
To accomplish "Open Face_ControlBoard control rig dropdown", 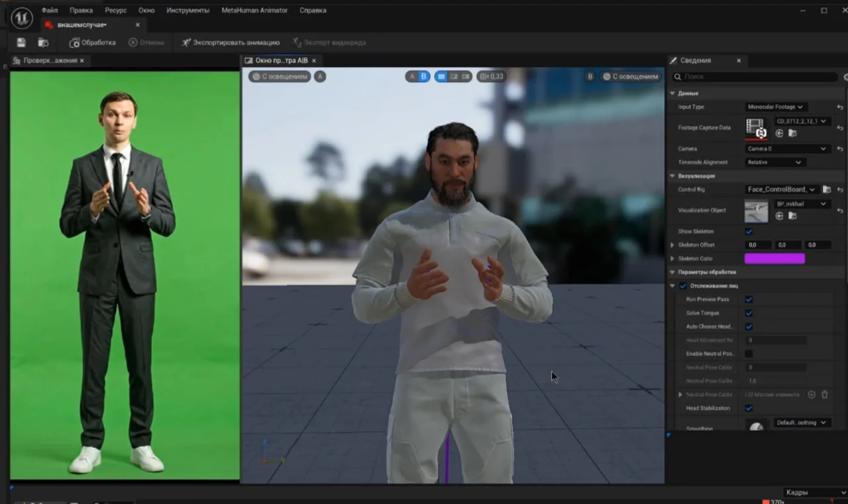I will pyautogui.click(x=782, y=189).
